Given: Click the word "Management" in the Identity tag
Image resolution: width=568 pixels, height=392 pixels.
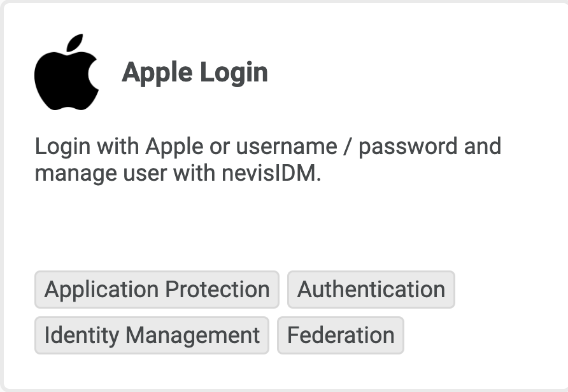Looking at the screenshot, I should pos(193,335).
